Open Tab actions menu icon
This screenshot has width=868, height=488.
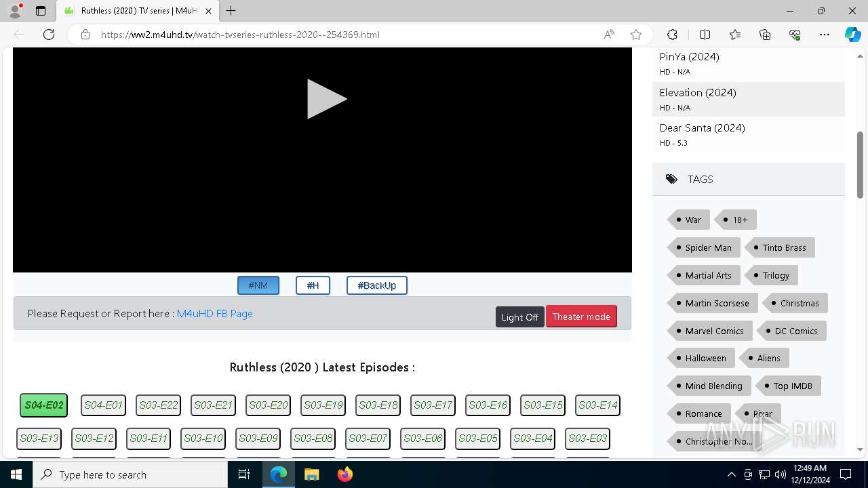[x=41, y=11]
